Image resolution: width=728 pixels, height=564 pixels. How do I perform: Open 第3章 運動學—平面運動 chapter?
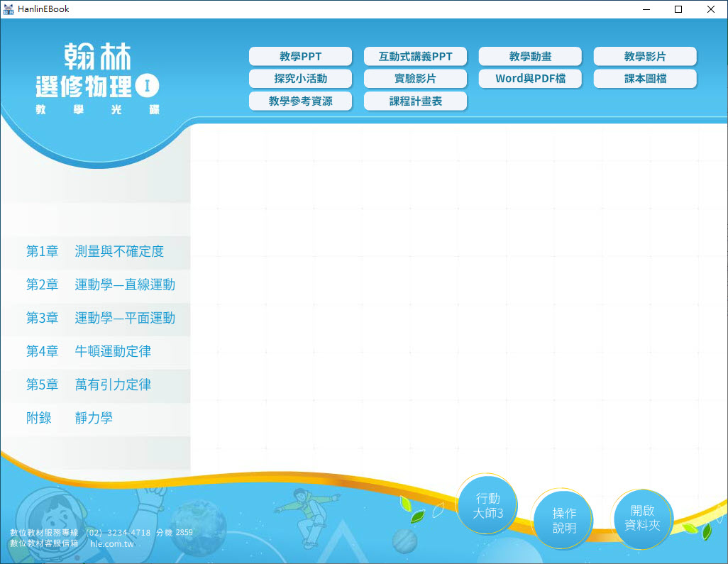pos(100,318)
